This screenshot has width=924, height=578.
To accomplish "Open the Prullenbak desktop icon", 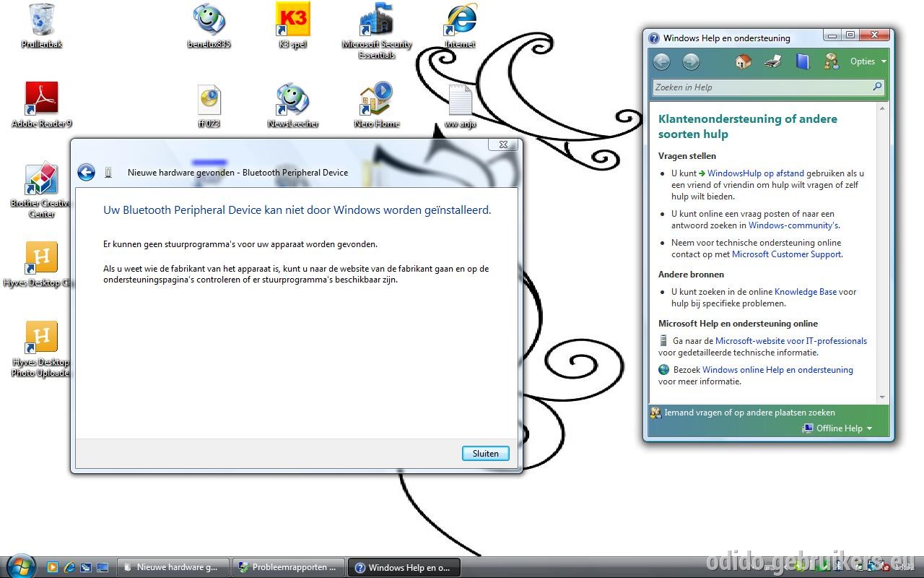I will [x=41, y=26].
